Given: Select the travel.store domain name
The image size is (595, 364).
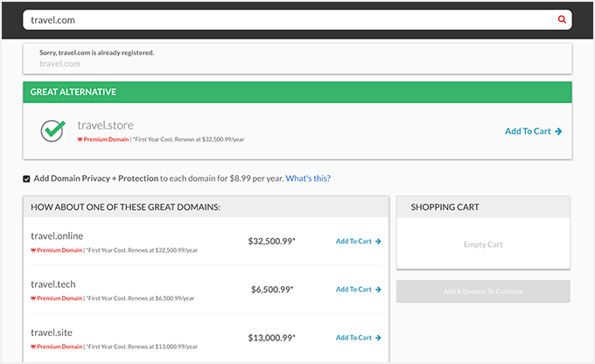Looking at the screenshot, I should pyautogui.click(x=105, y=125).
